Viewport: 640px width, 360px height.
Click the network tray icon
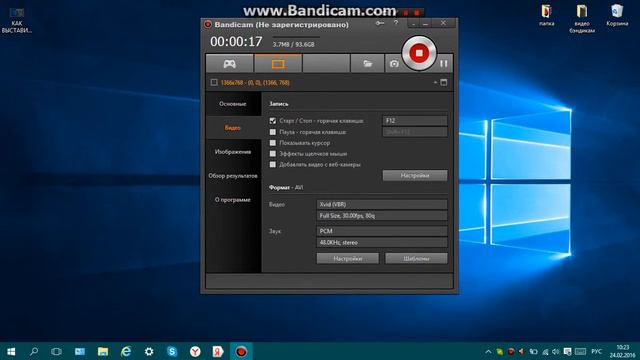coord(545,351)
